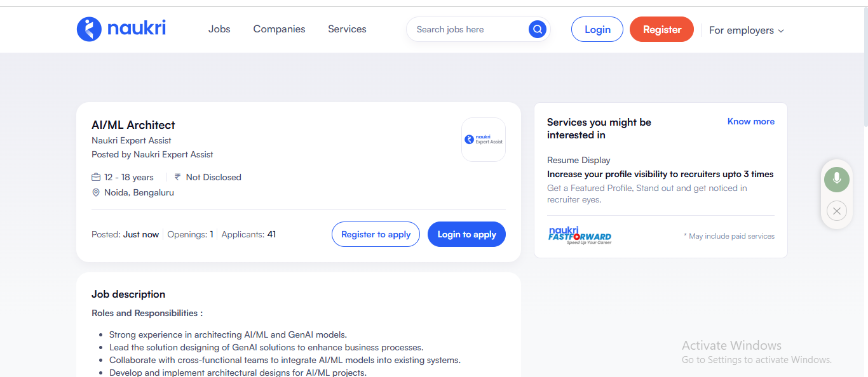
Task: Open the Services menu
Action: 347,29
